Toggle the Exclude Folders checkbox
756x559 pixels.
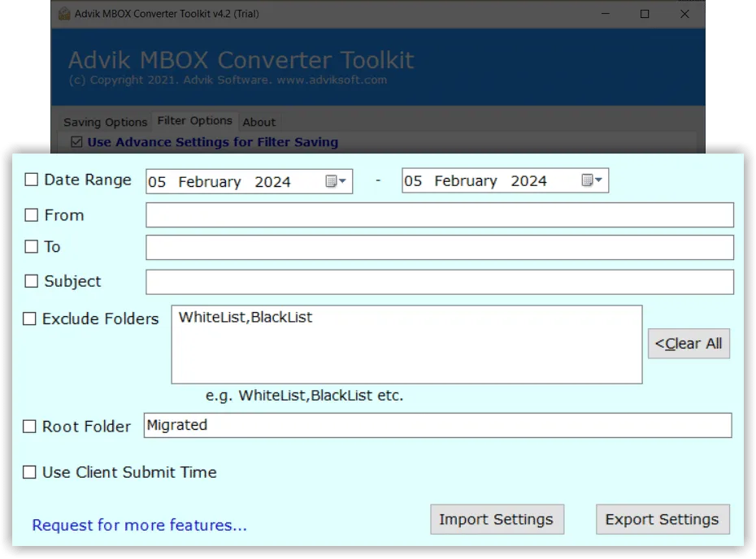click(x=30, y=319)
